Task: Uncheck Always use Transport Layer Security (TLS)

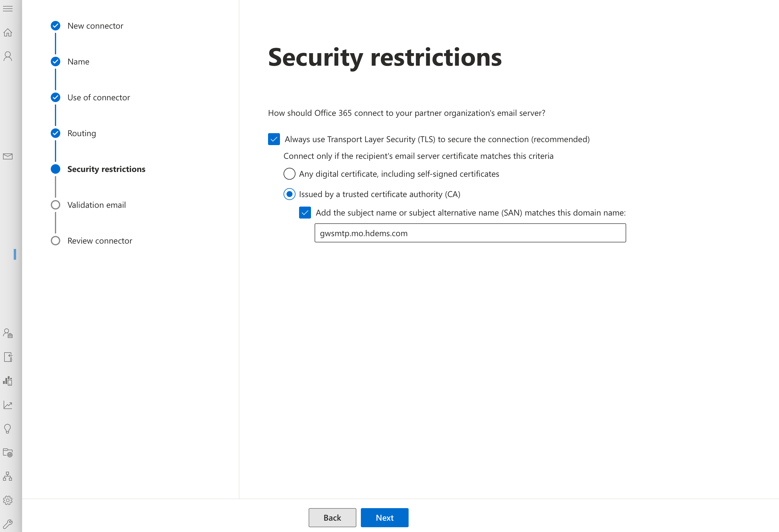Action: [274, 139]
